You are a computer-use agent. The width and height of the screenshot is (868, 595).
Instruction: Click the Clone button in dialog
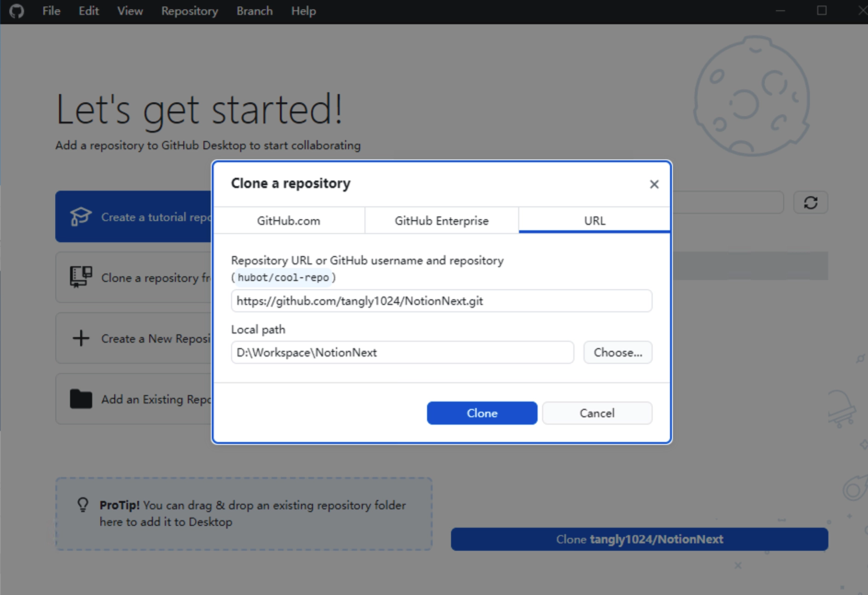(x=482, y=413)
